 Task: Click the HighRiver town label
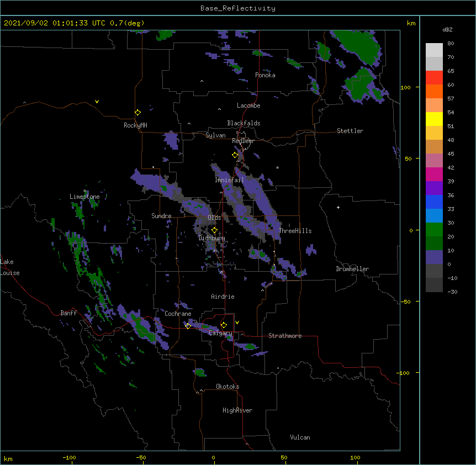click(x=237, y=410)
